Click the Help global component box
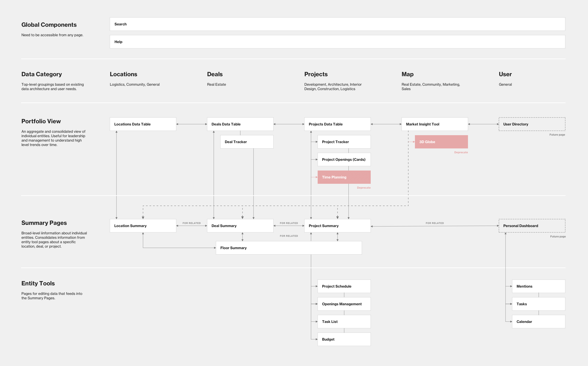Image resolution: width=588 pixels, height=366 pixels. click(x=337, y=42)
